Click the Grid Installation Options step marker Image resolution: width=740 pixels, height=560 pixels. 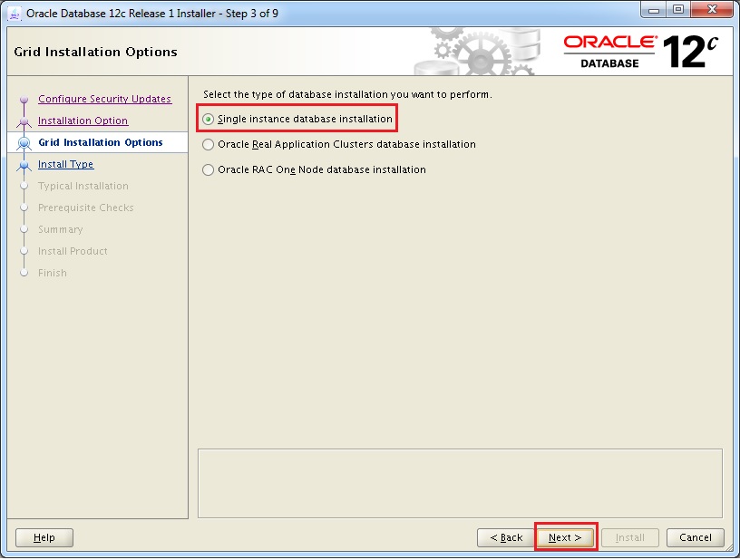24,143
